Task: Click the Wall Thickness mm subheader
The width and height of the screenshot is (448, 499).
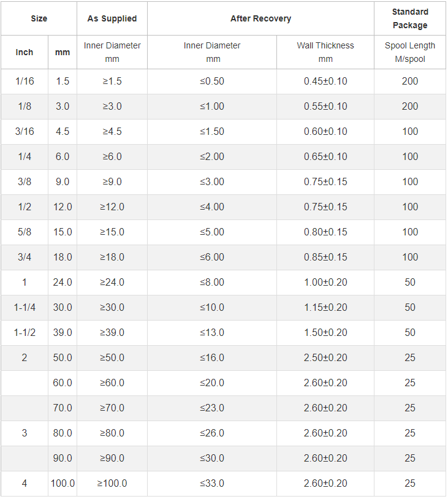Action: (325, 52)
